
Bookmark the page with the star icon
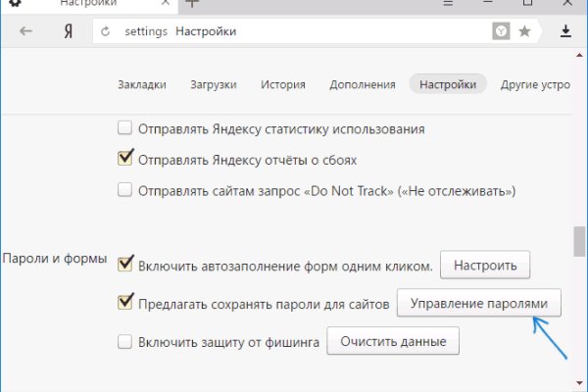click(524, 32)
